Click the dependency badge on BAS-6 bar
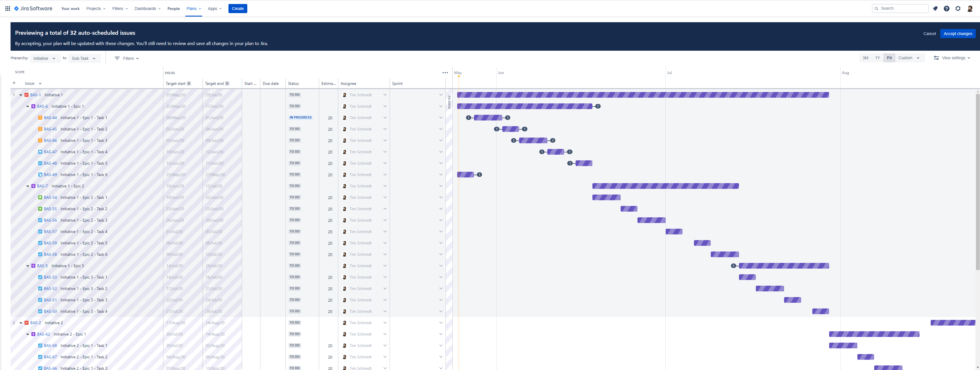The width and height of the screenshot is (980, 370). coord(598,106)
